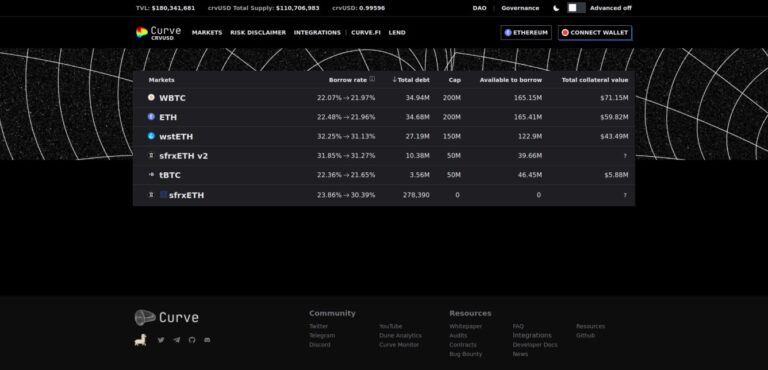The height and width of the screenshot is (370, 768).
Task: Open the Telegram text link under Community
Action: [x=322, y=335]
